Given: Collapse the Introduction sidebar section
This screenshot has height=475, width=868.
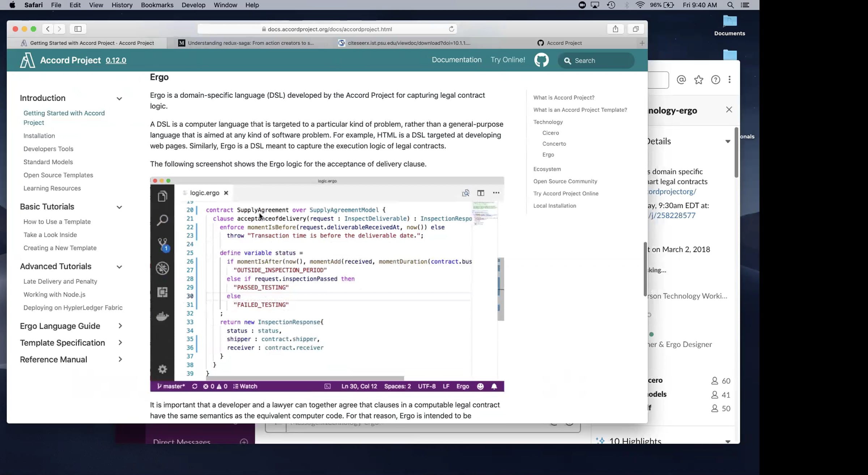Looking at the screenshot, I should (119, 98).
